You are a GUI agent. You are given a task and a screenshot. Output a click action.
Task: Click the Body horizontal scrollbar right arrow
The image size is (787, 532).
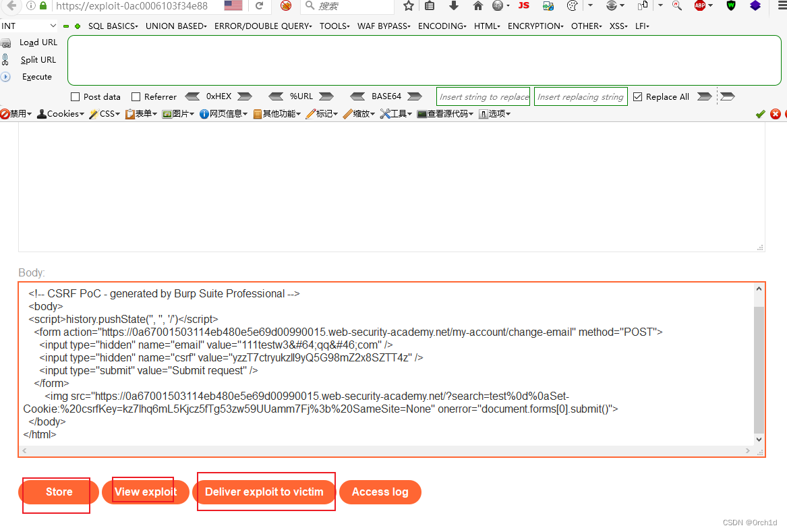[x=748, y=450]
